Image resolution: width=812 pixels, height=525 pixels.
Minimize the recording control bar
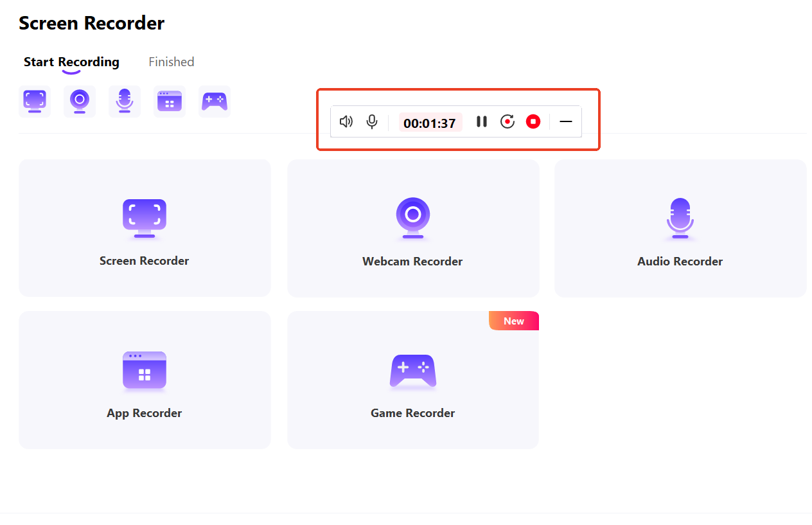click(566, 121)
